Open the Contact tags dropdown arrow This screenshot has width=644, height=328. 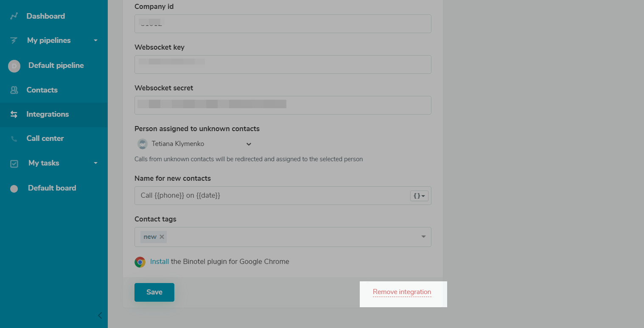click(423, 237)
